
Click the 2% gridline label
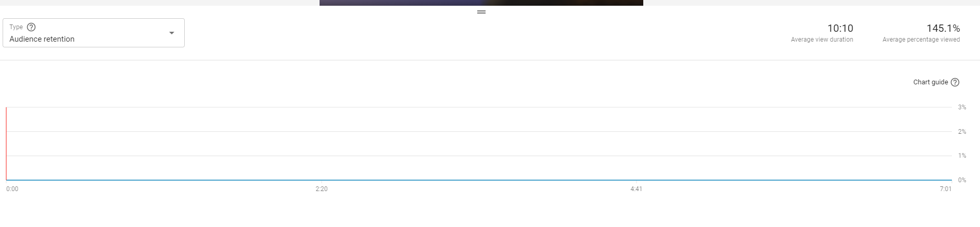[962, 132]
